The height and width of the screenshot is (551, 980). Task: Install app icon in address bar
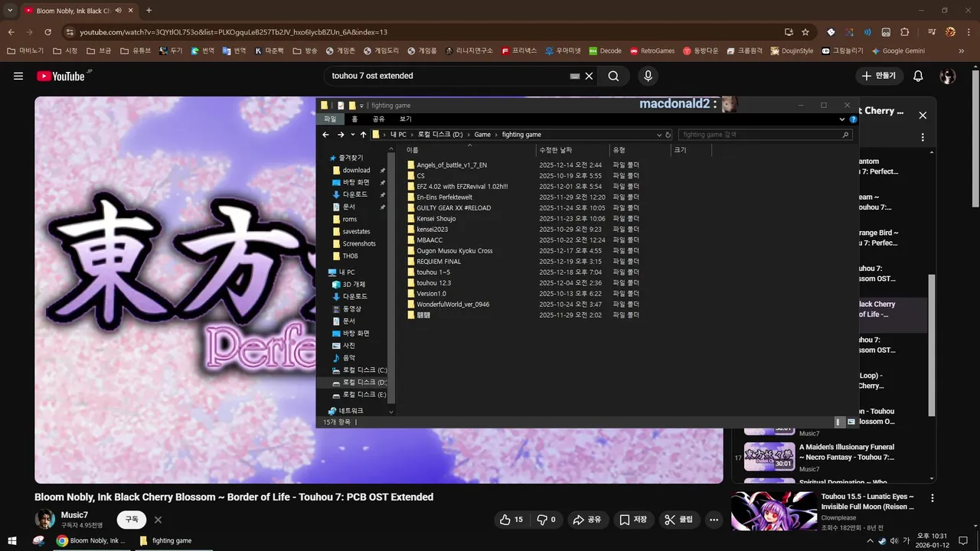pyautogui.click(x=789, y=32)
